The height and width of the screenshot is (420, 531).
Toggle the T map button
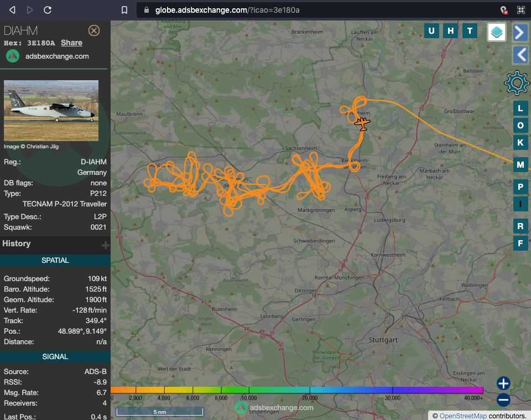(470, 31)
